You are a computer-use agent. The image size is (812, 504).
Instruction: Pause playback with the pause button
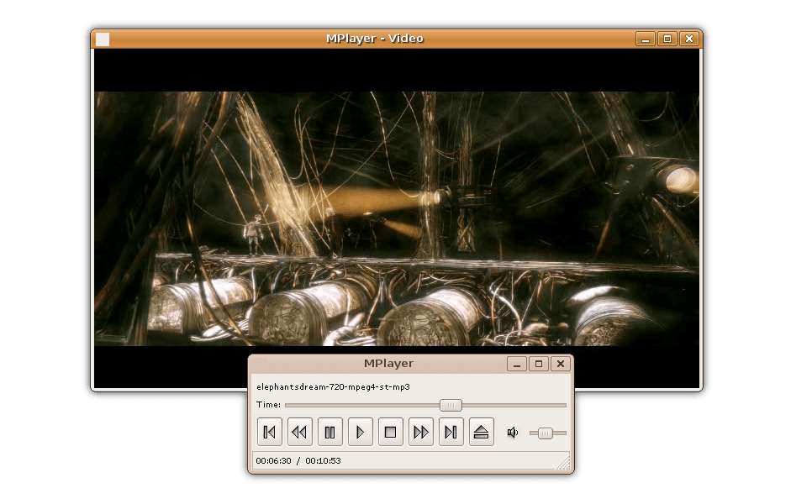[x=330, y=432]
